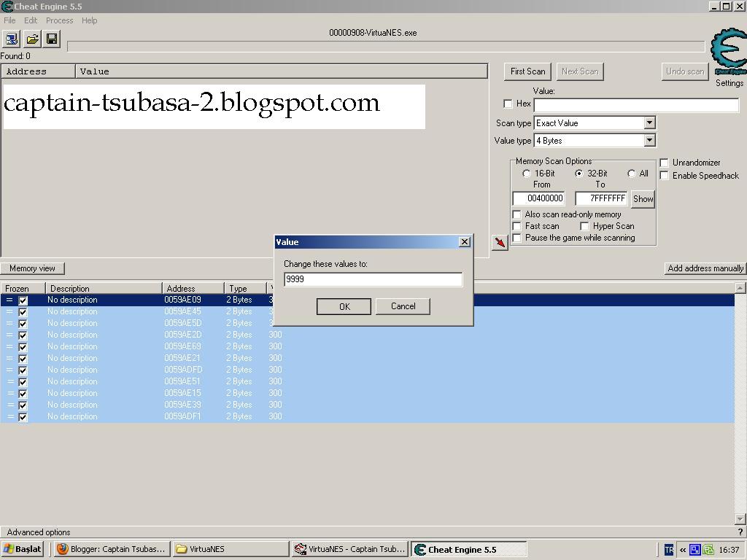Screen dimensions: 747x560
Task: Open the Edit menu
Action: (x=31, y=20)
